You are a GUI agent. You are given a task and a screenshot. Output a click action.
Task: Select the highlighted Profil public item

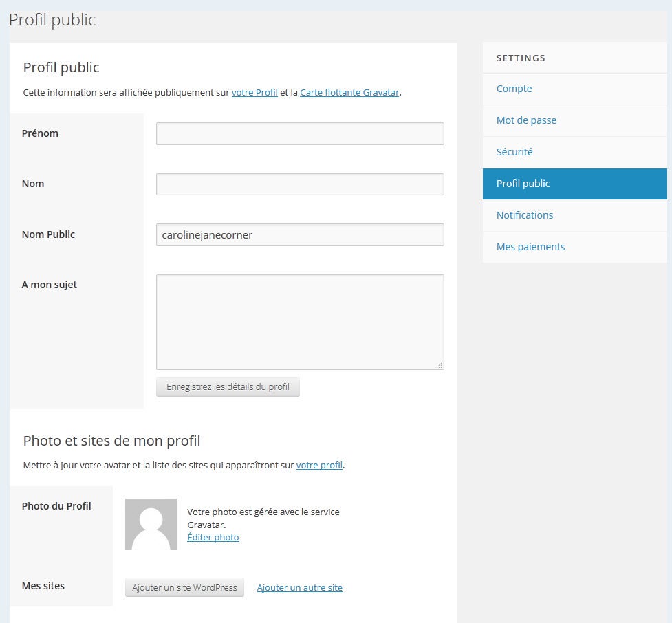(x=523, y=184)
